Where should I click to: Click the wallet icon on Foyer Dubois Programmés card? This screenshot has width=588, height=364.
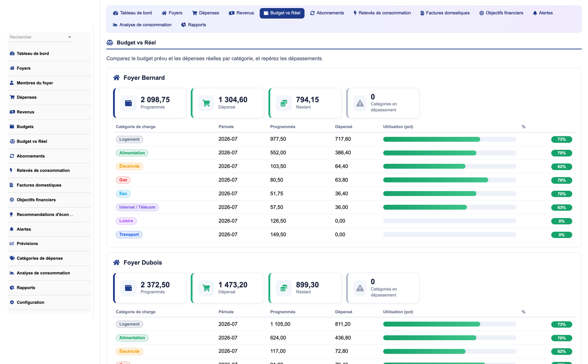point(128,288)
